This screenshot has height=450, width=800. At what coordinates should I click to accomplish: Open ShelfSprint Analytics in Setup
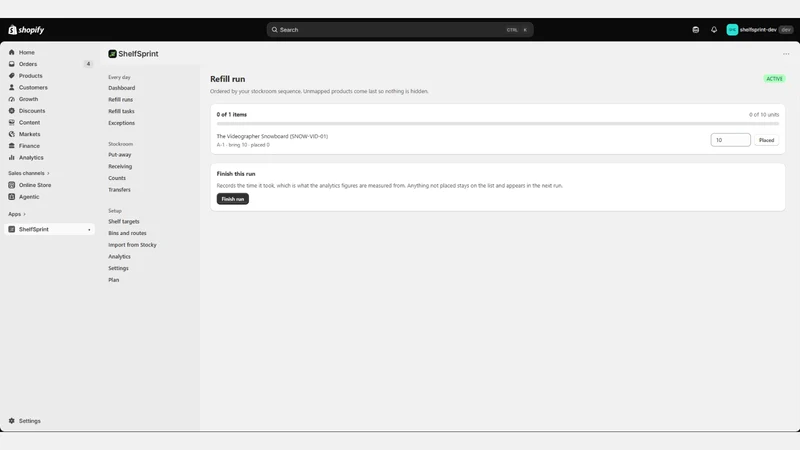119,257
